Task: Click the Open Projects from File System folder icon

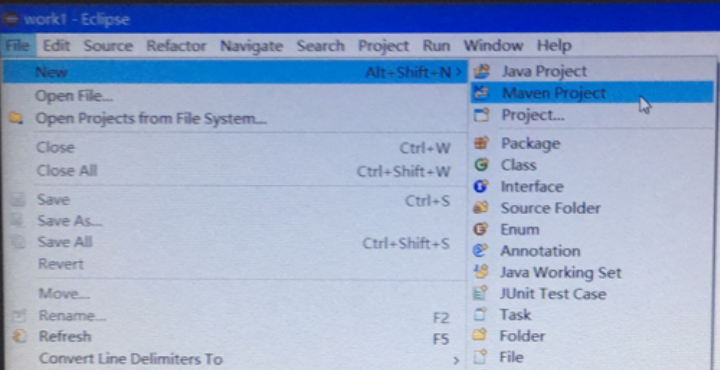Action: click(x=17, y=118)
